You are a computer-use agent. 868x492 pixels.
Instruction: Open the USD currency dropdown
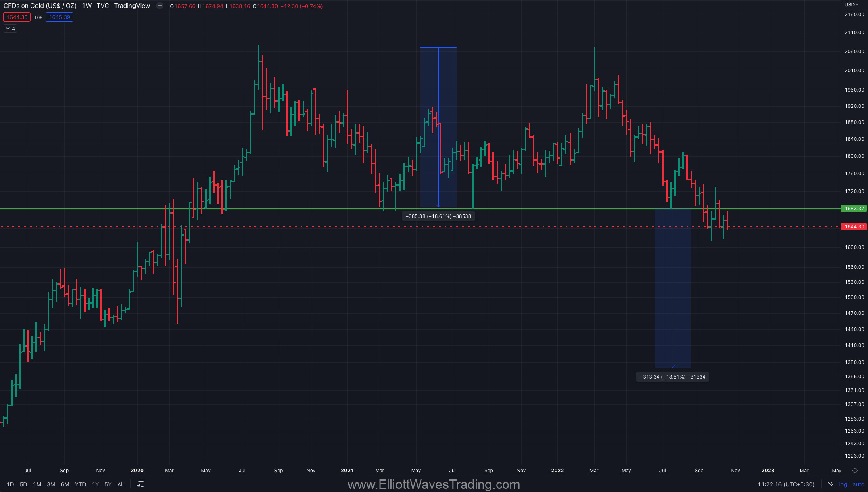pyautogui.click(x=851, y=5)
